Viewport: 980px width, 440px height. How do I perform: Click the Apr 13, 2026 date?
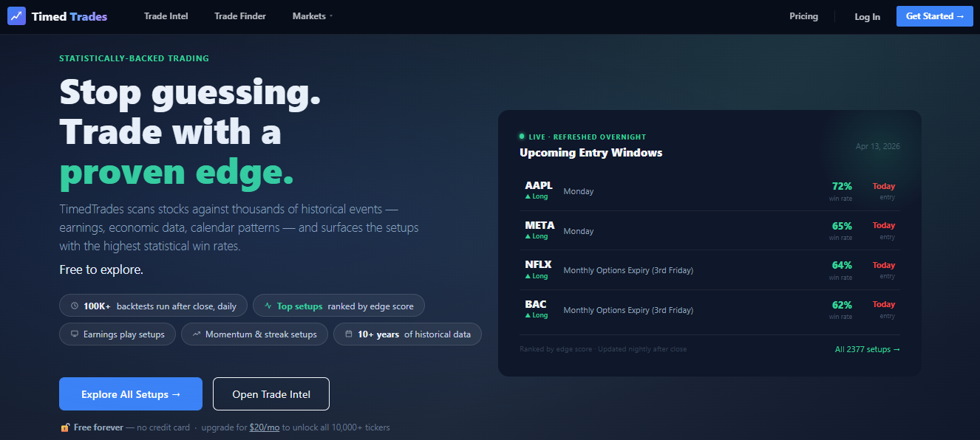pyautogui.click(x=878, y=146)
